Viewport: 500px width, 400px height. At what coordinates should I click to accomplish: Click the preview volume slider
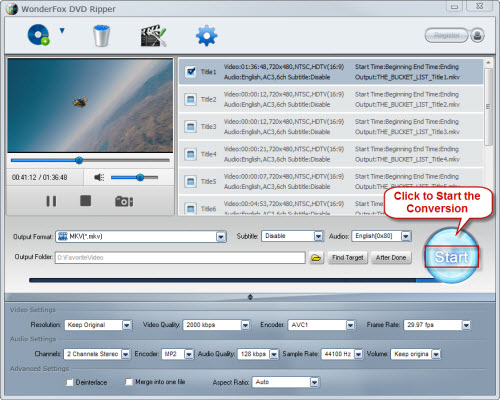(x=135, y=177)
